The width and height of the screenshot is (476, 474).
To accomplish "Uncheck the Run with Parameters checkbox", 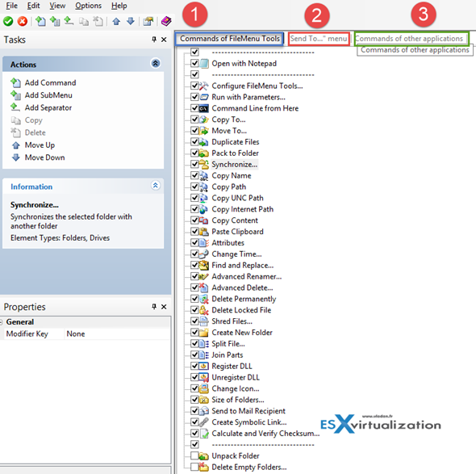I will tap(194, 97).
